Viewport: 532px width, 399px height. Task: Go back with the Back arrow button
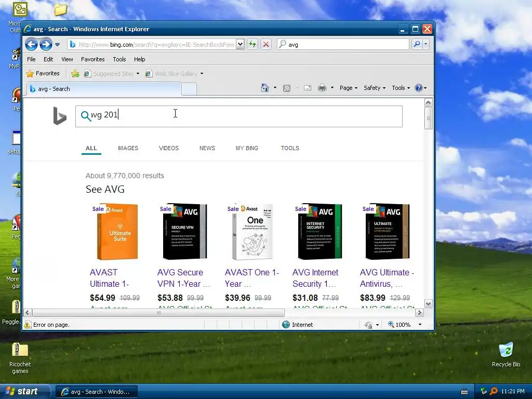coord(31,45)
